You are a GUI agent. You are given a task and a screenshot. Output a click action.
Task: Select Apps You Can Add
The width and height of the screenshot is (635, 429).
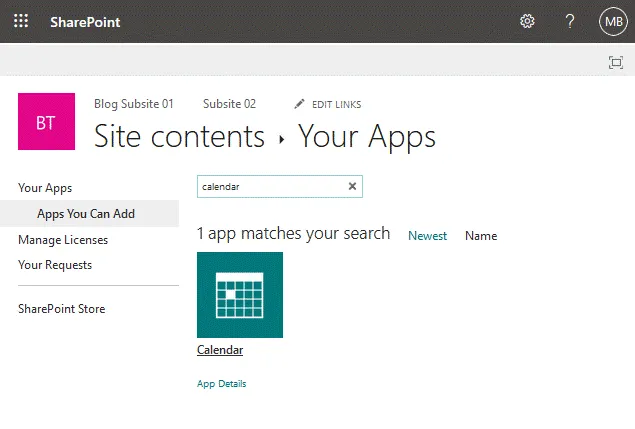pos(86,214)
